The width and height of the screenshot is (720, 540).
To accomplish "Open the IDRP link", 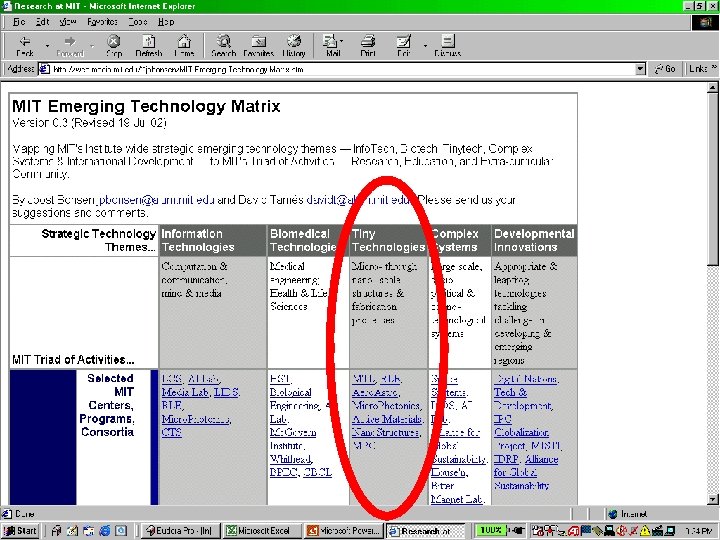I will [x=506, y=459].
